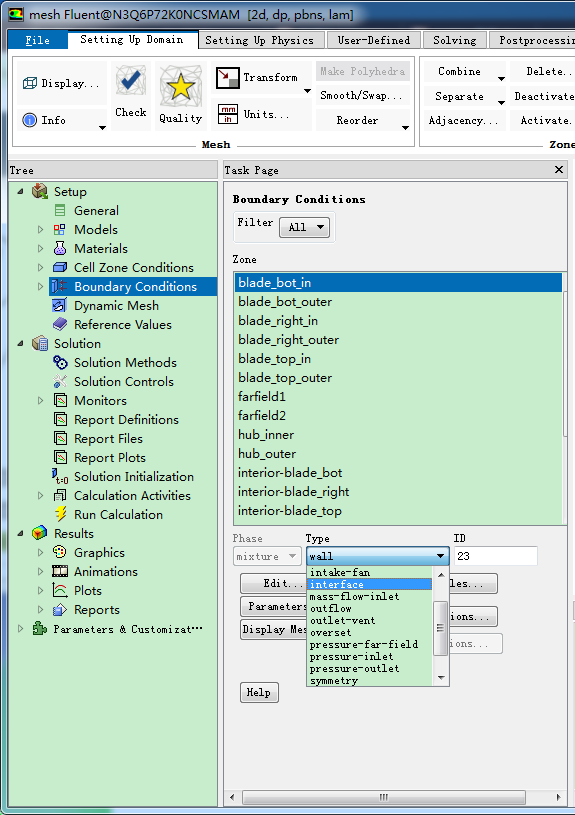
Task: Open the Display mesh dialog
Action: (61, 83)
